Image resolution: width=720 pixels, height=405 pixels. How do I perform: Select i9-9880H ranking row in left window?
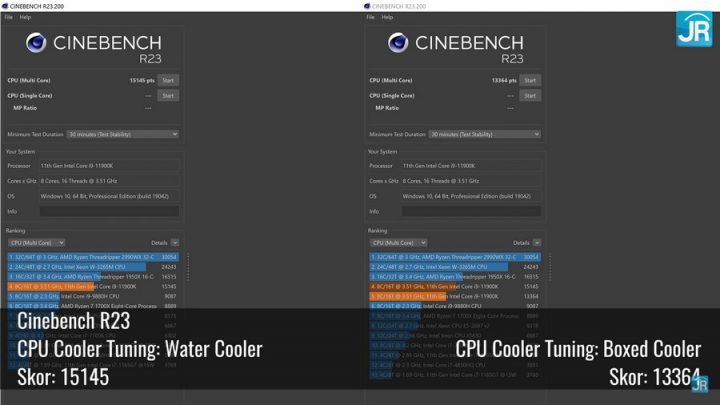pyautogui.click(x=93, y=296)
